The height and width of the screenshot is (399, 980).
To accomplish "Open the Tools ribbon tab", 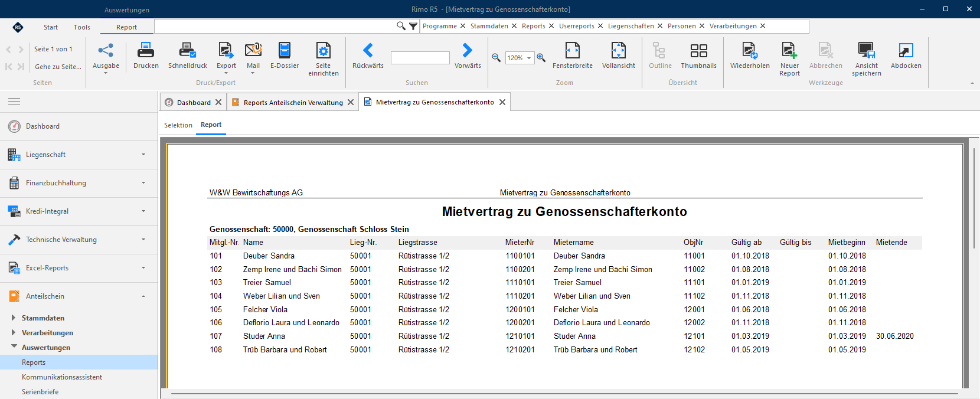I will tap(82, 27).
